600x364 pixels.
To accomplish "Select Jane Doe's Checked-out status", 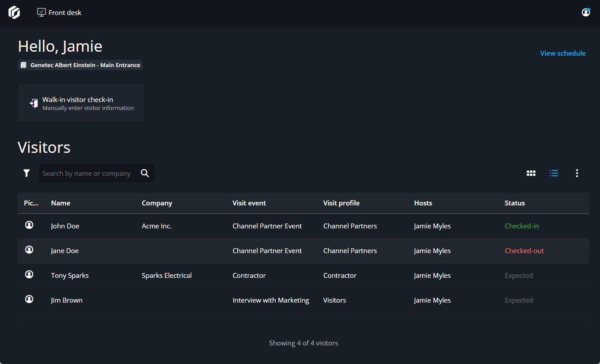I will [524, 251].
